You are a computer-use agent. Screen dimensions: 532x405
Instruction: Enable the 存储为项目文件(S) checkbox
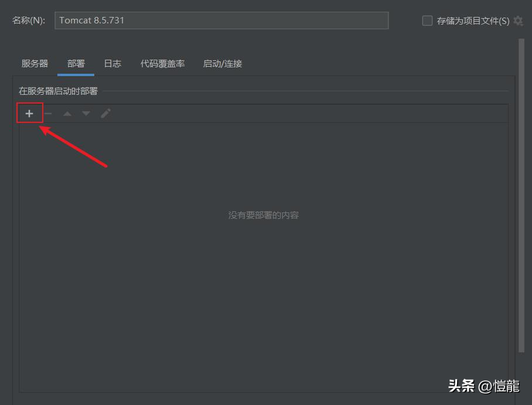pyautogui.click(x=427, y=20)
